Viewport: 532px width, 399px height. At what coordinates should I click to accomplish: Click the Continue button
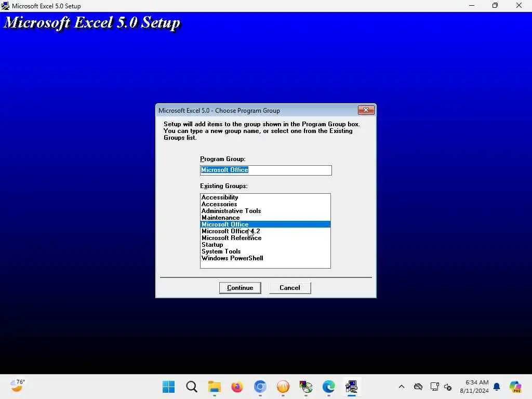click(x=240, y=288)
